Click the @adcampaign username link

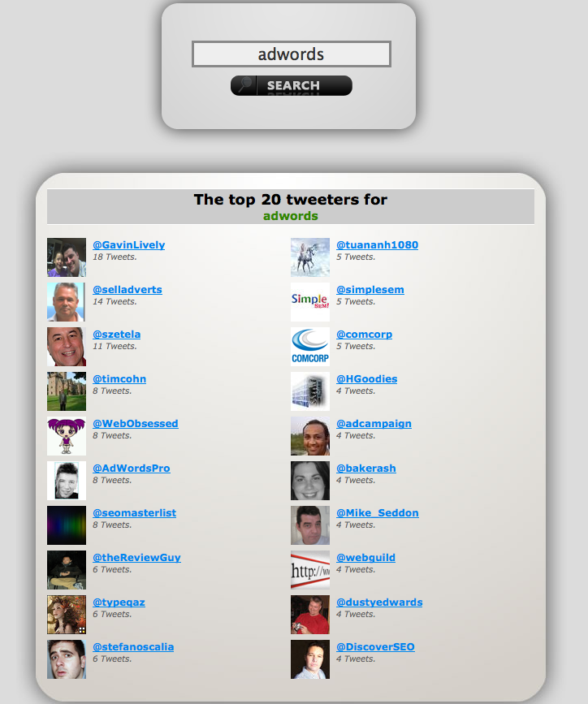pos(374,424)
